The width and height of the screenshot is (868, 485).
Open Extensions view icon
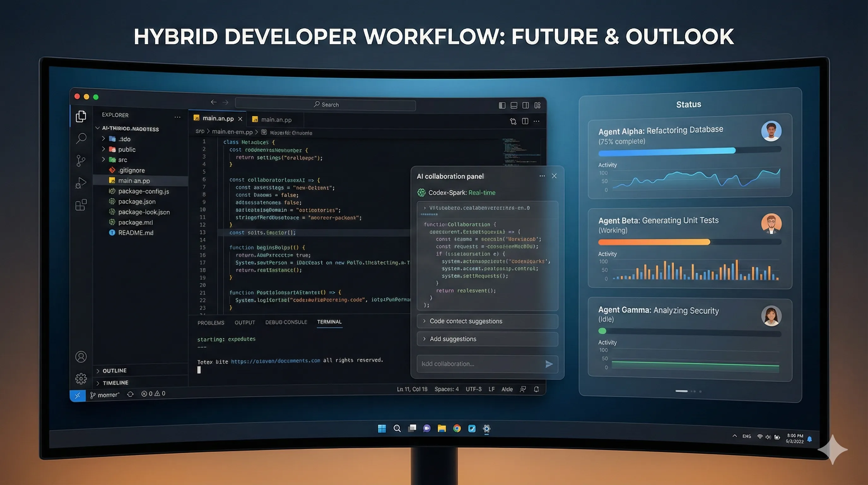(x=81, y=205)
